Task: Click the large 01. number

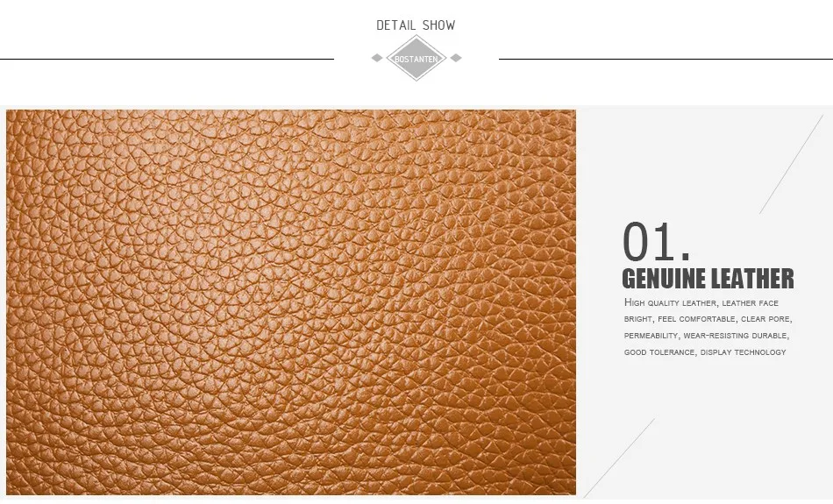Action: 657,242
